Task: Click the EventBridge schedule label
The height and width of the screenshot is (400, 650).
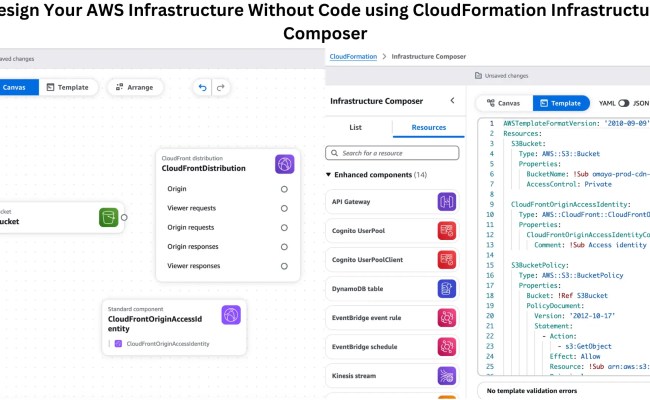Action: click(364, 347)
